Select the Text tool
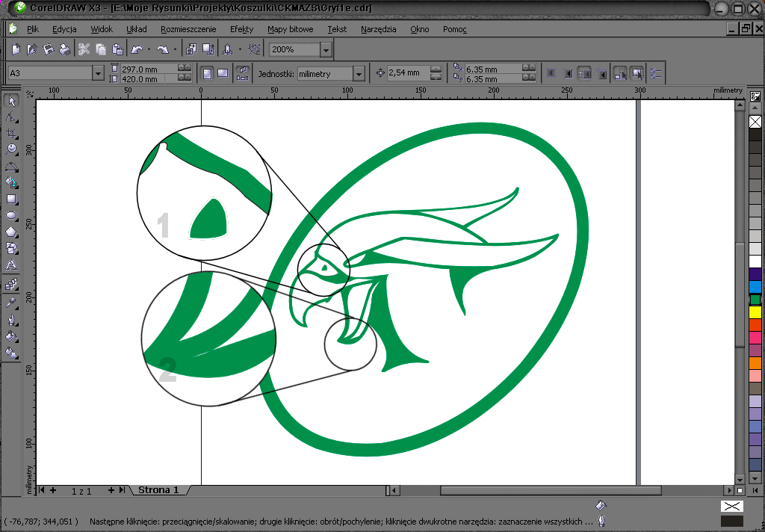Viewport: 765px width, 532px height. coord(11,265)
